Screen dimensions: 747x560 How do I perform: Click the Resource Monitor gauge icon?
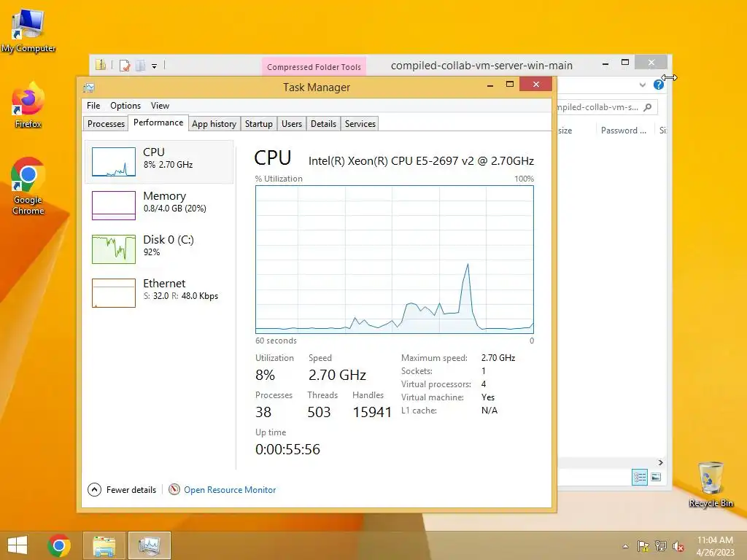click(x=174, y=489)
